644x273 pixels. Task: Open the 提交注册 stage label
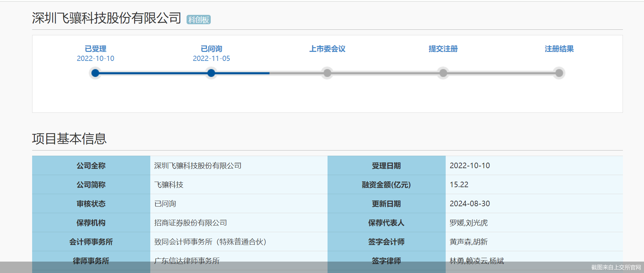[x=443, y=49]
